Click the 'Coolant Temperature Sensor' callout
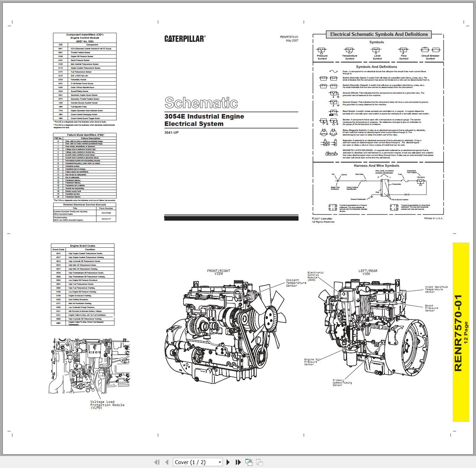Screen dimensions: 476x468 [x=296, y=283]
